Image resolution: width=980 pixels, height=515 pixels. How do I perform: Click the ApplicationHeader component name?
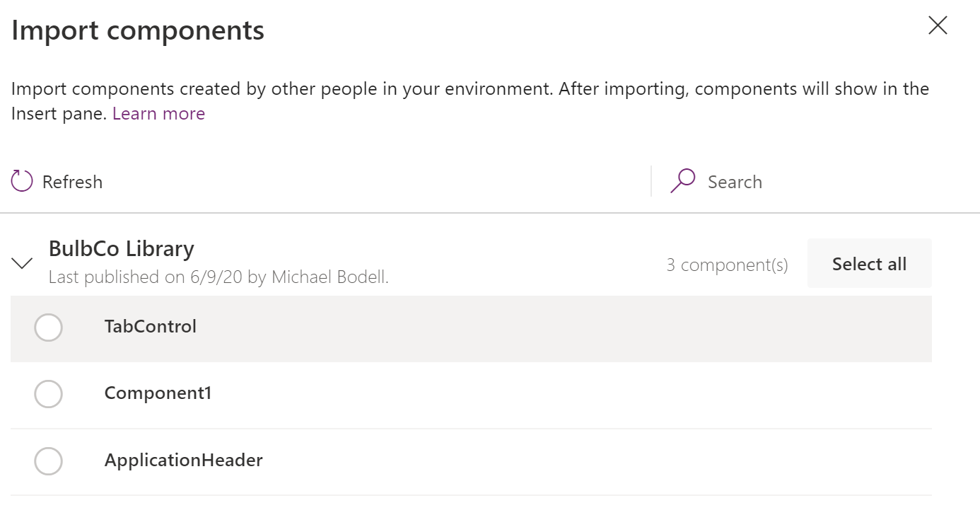pyautogui.click(x=184, y=461)
